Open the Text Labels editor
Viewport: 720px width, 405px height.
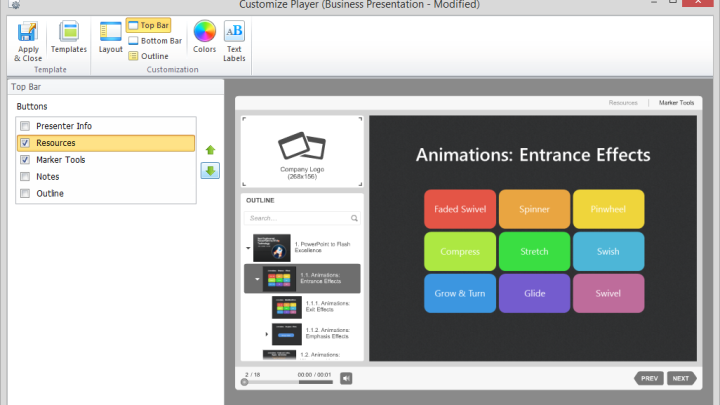(234, 41)
